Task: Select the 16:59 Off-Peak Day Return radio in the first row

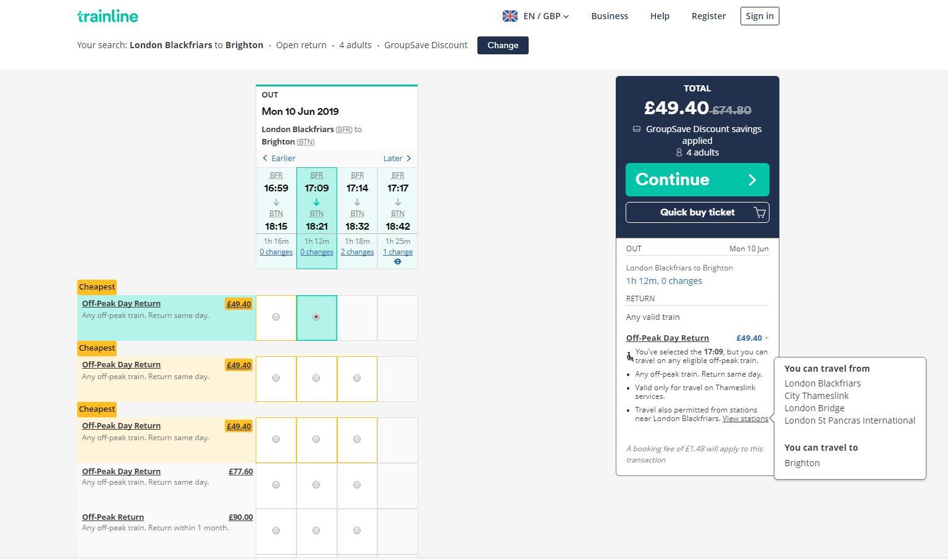Action: click(x=276, y=317)
